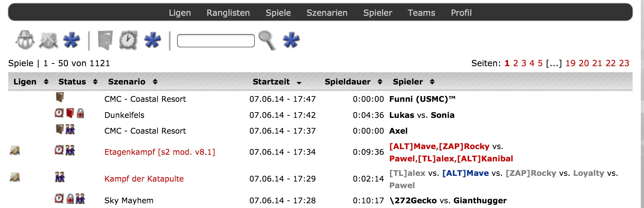
Task: Click into the search text field
Action: click(x=216, y=41)
